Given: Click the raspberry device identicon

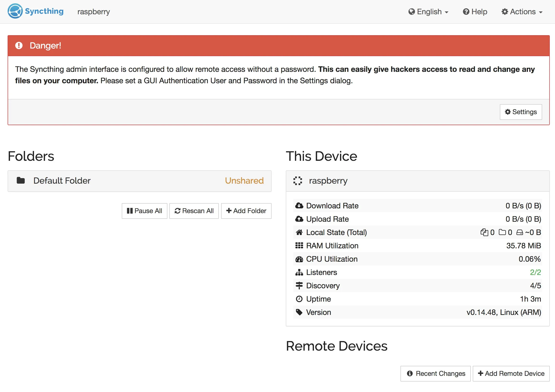Looking at the screenshot, I should pyautogui.click(x=297, y=181).
